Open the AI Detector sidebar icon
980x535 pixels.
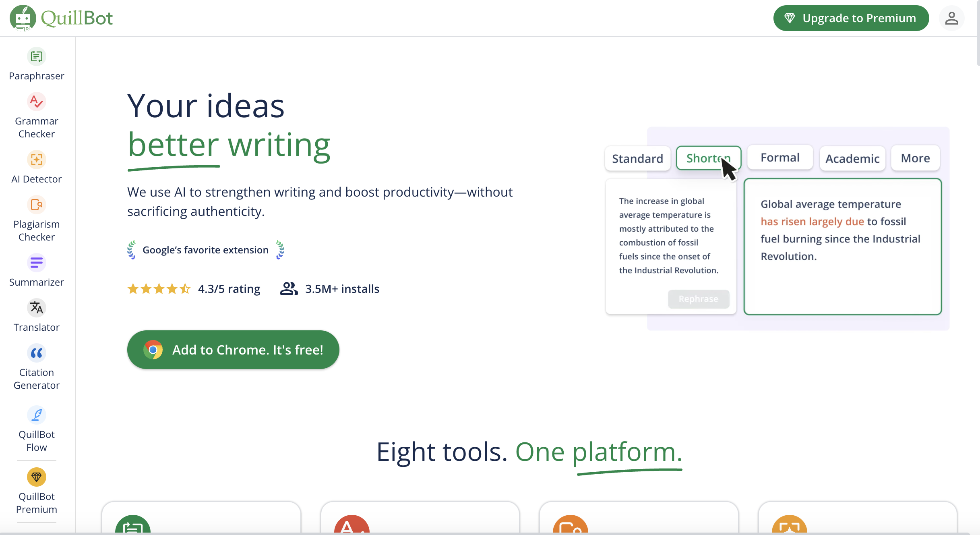coord(37,160)
